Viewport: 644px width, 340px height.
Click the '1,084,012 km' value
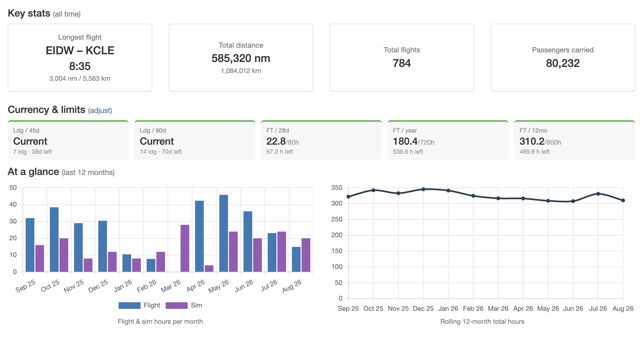pos(241,71)
